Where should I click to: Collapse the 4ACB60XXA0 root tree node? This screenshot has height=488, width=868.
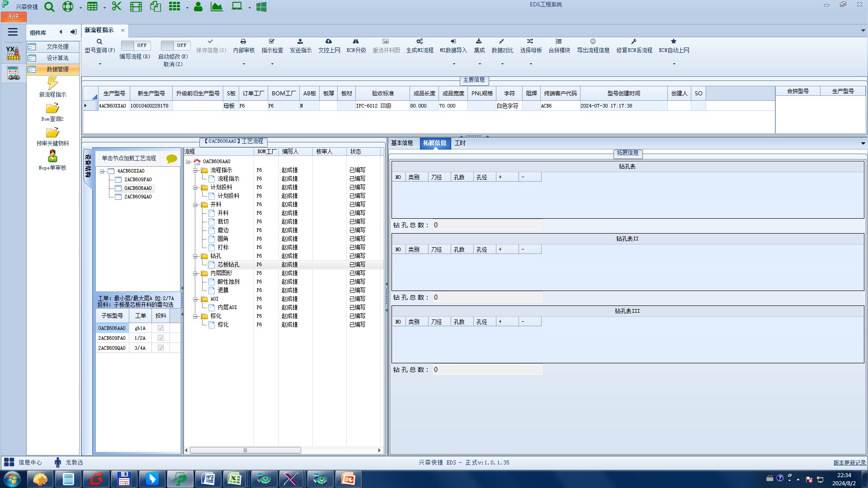(x=103, y=171)
